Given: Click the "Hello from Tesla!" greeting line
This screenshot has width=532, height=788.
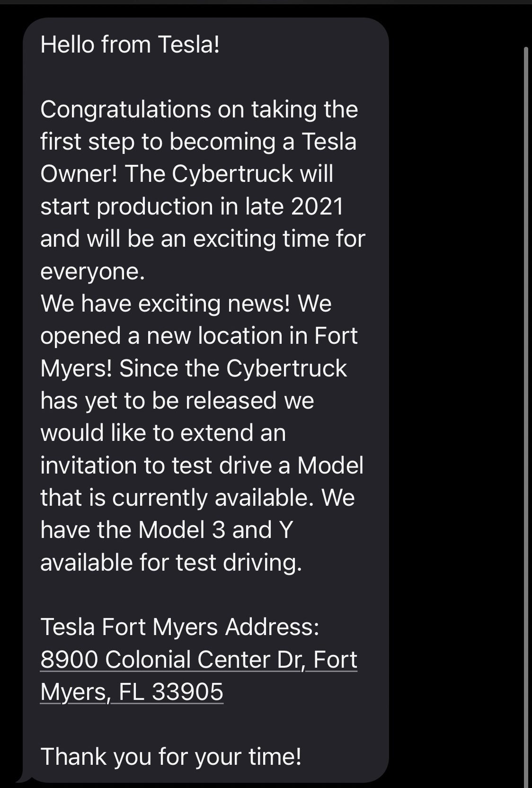Looking at the screenshot, I should [x=130, y=45].
